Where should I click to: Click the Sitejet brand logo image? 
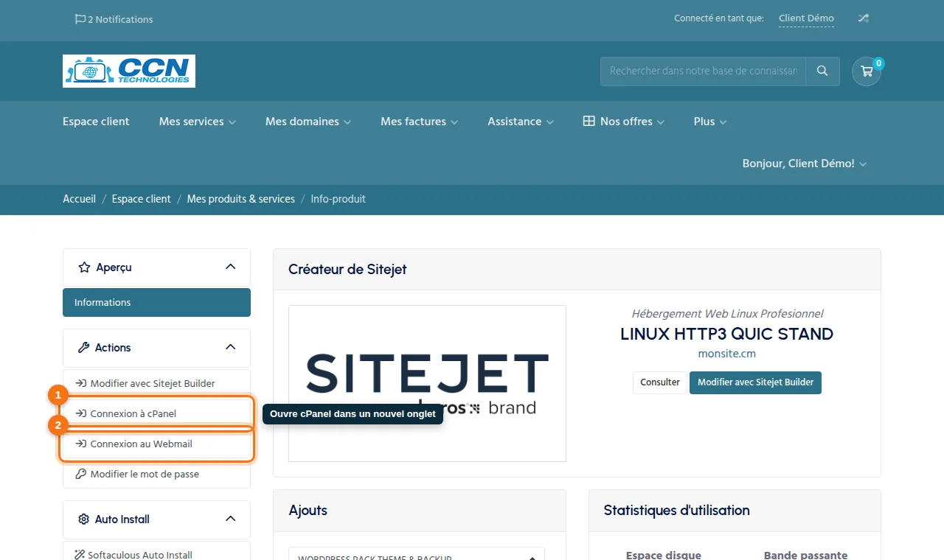point(427,383)
